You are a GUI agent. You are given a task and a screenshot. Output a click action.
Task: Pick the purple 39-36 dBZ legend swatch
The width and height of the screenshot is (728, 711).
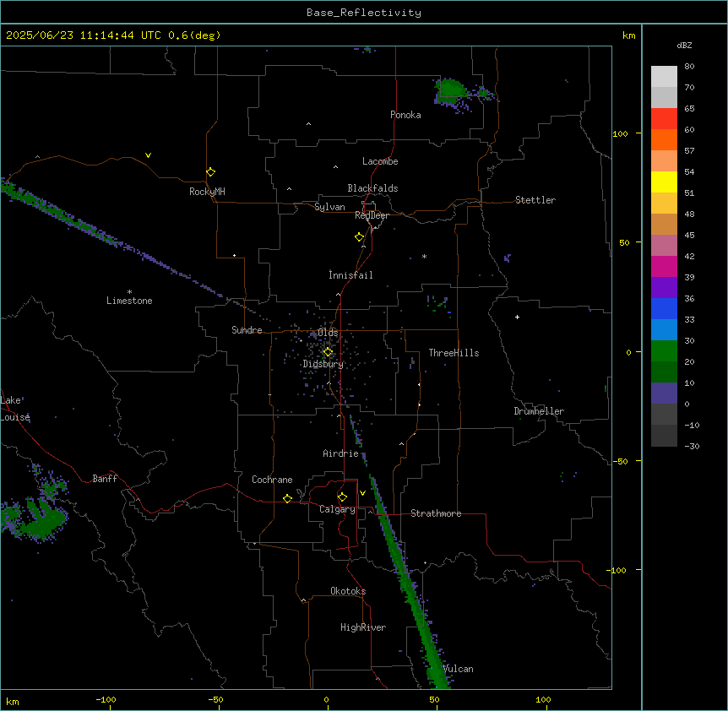(x=664, y=287)
